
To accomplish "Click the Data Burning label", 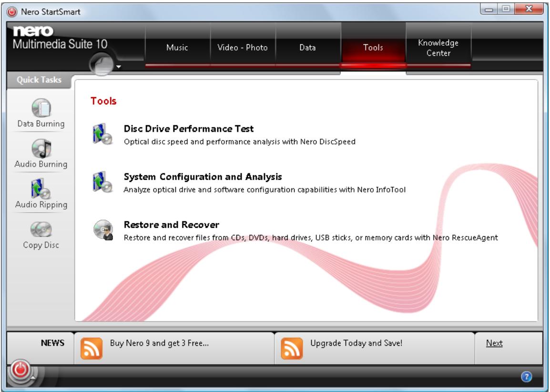I will coord(41,124).
